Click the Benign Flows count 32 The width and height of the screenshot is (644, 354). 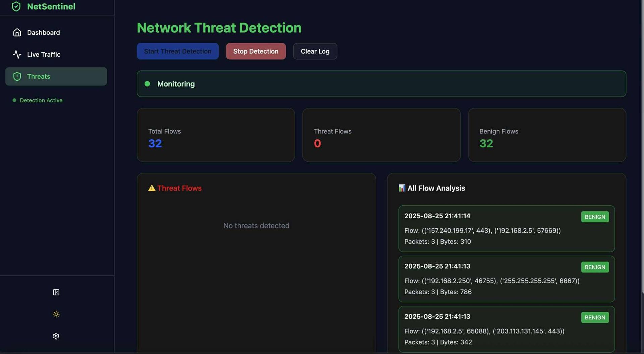(486, 143)
